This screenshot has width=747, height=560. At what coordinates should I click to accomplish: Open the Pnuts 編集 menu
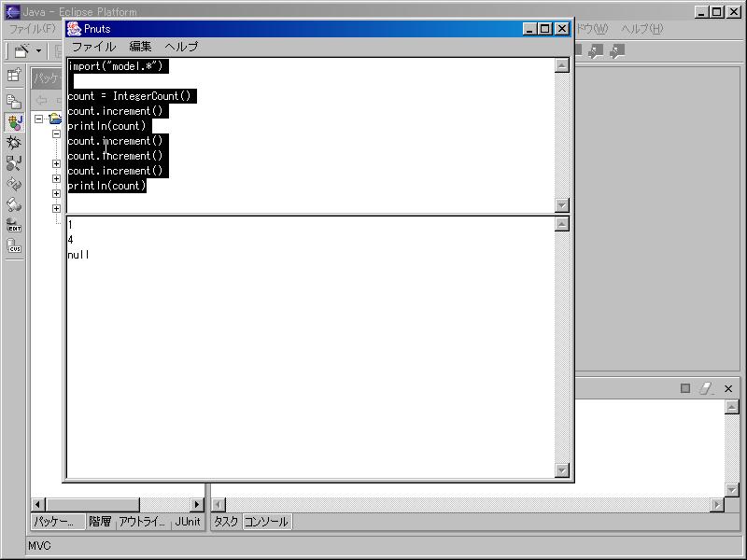pyautogui.click(x=141, y=47)
